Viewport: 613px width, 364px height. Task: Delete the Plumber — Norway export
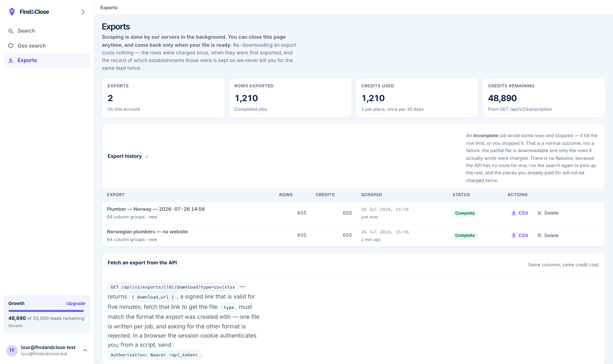(548, 213)
